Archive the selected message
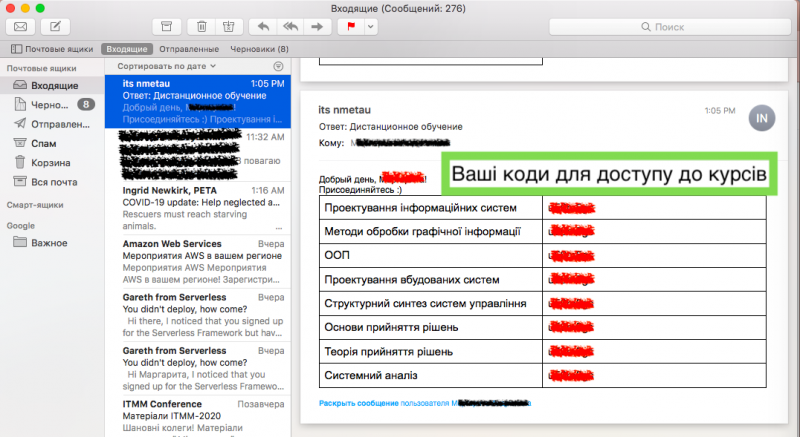 click(166, 27)
